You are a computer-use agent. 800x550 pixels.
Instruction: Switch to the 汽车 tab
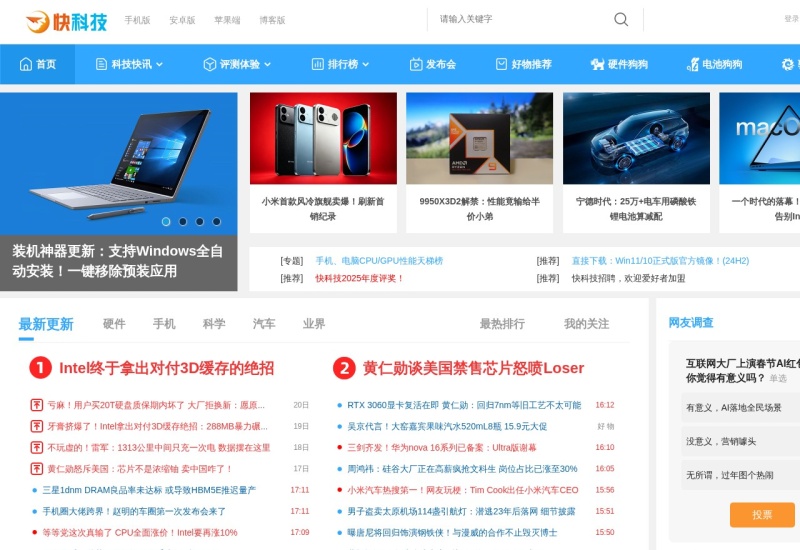click(x=264, y=324)
